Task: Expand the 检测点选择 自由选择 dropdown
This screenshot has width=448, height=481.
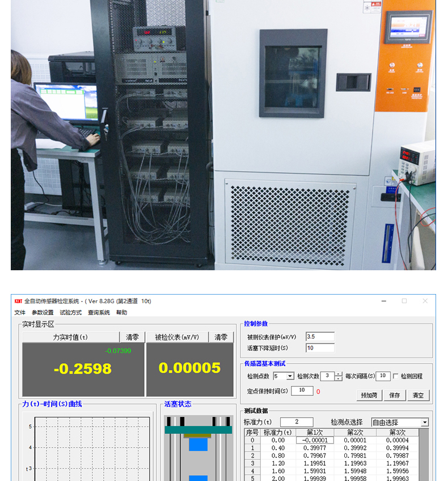Action: coord(424,423)
